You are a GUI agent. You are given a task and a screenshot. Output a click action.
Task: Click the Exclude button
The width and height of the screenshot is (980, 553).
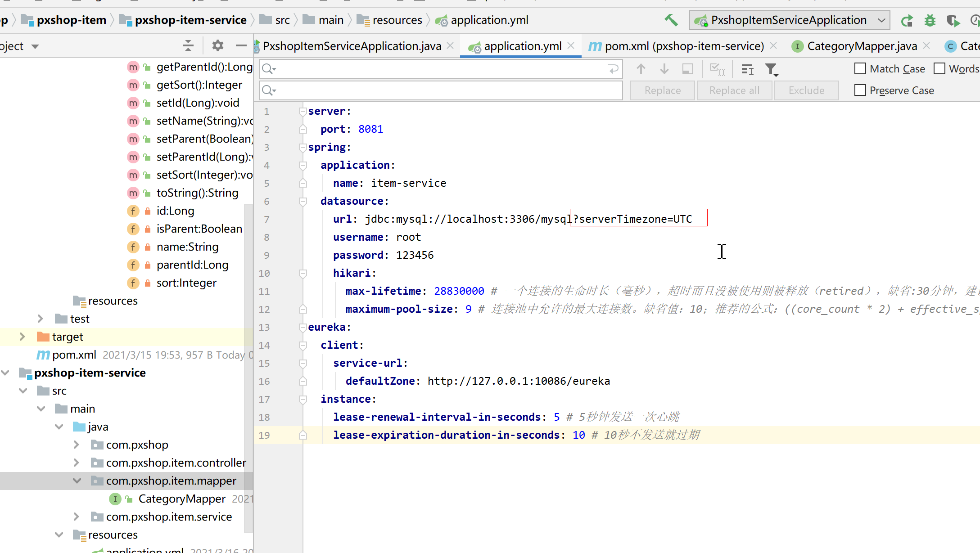(806, 90)
